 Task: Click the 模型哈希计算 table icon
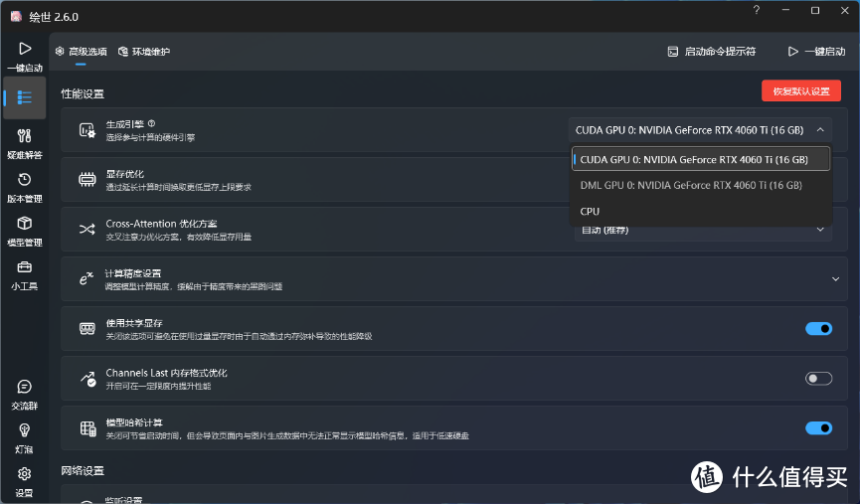[x=87, y=428]
